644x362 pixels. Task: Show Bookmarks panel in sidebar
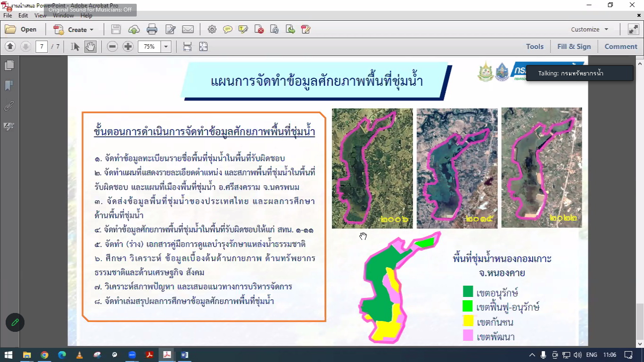point(9,85)
